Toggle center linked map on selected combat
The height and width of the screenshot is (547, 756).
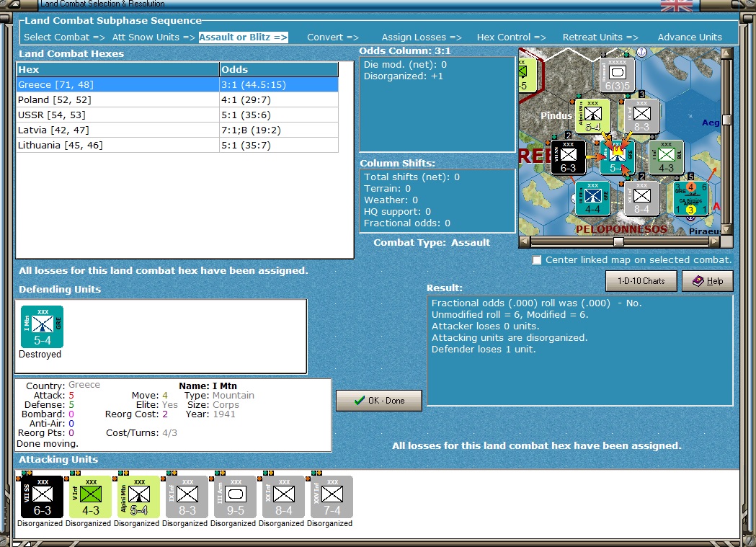point(537,259)
